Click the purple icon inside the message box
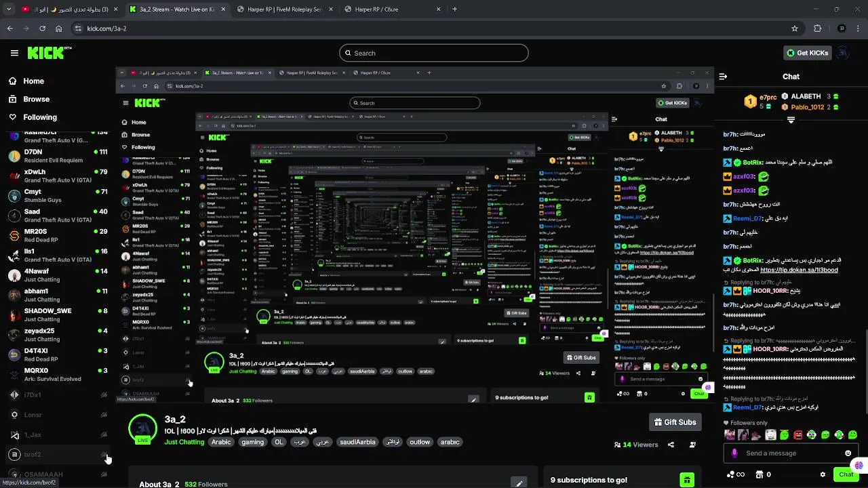The image size is (868, 488). point(734,453)
